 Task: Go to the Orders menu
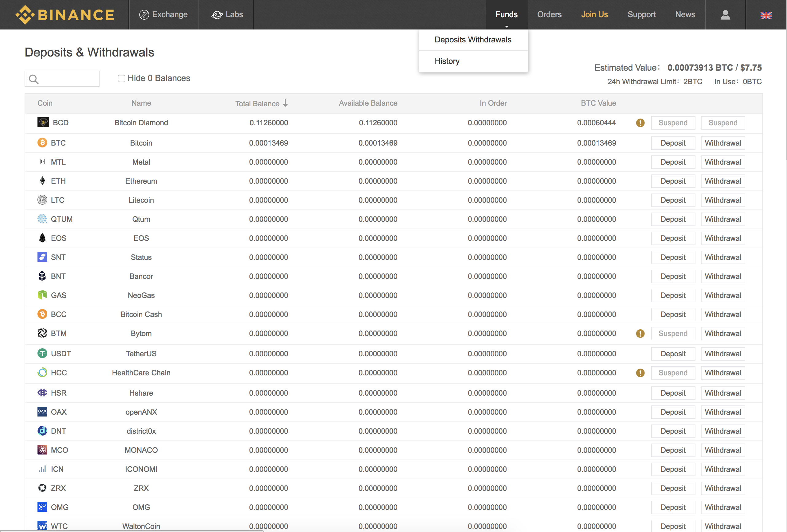[x=549, y=14]
